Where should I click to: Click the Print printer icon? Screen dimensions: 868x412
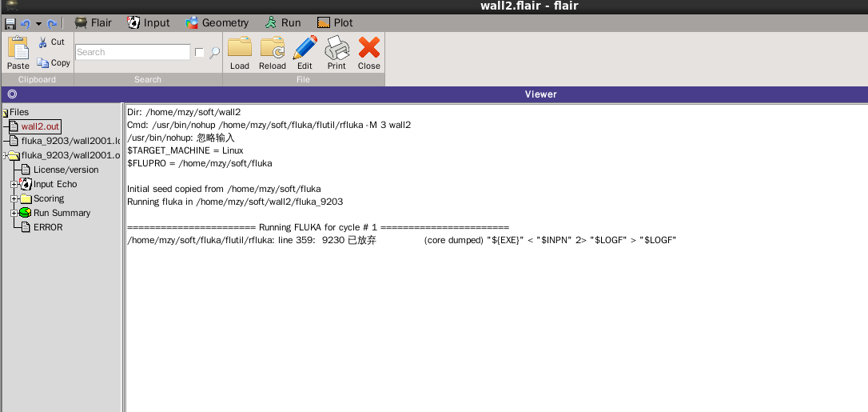click(x=336, y=53)
